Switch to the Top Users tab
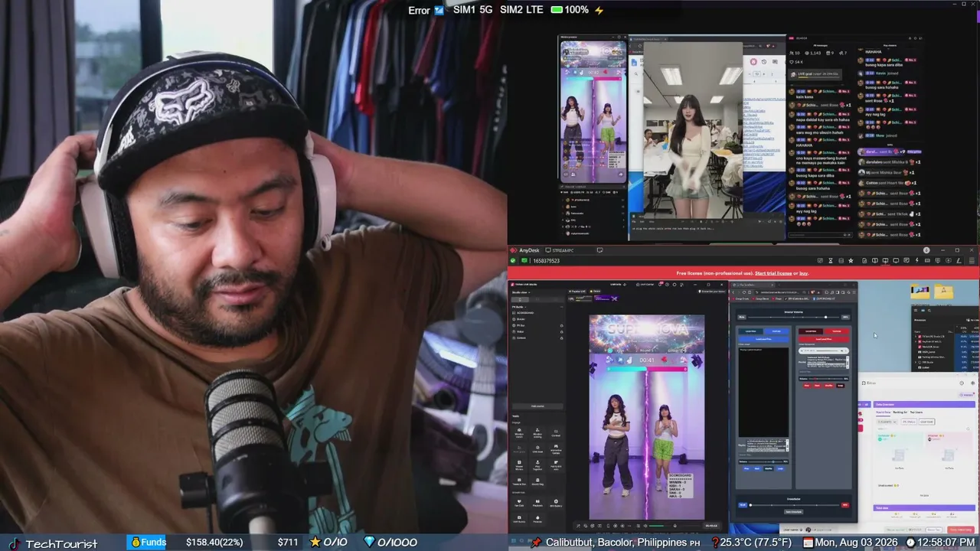This screenshot has height=551, width=980. coord(916,412)
